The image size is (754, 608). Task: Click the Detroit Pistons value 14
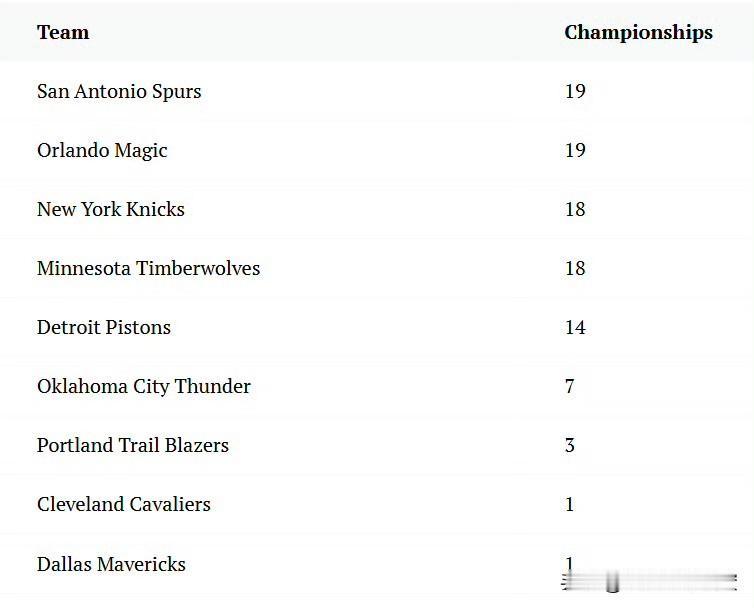(575, 328)
